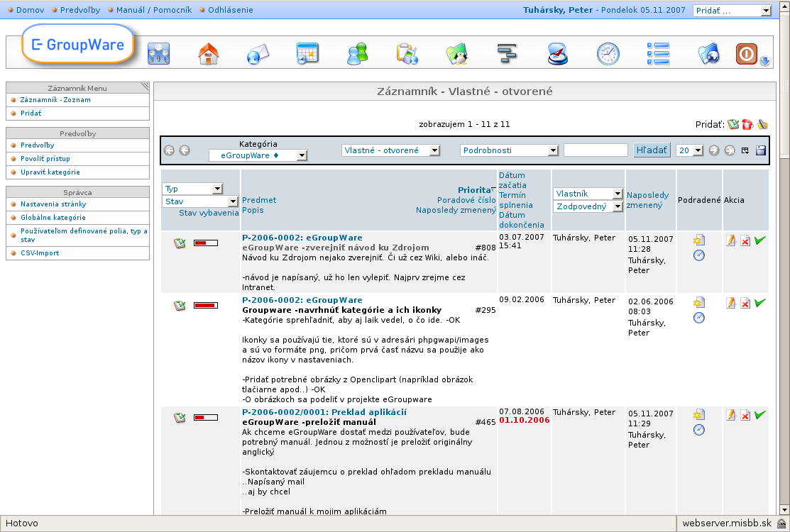The image size is (790, 532).
Task: Open the Podrobnosti dropdown
Action: [x=509, y=150]
